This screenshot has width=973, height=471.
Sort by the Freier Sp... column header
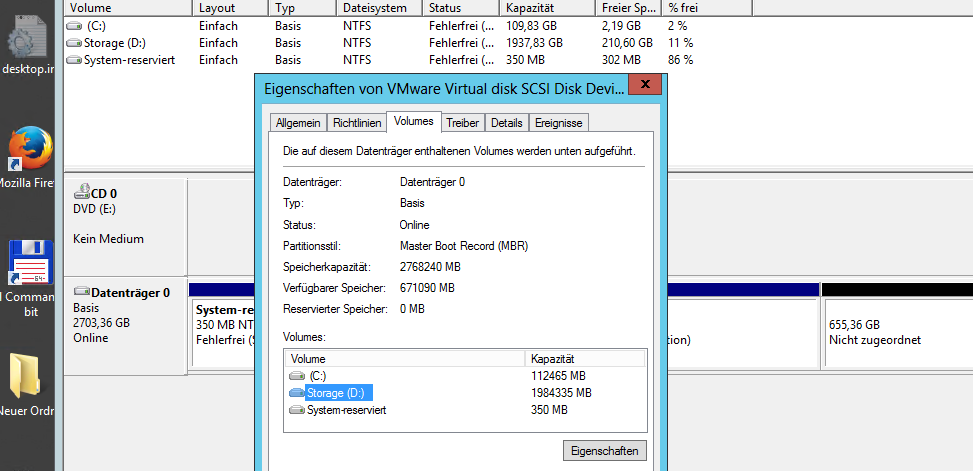pyautogui.click(x=628, y=8)
